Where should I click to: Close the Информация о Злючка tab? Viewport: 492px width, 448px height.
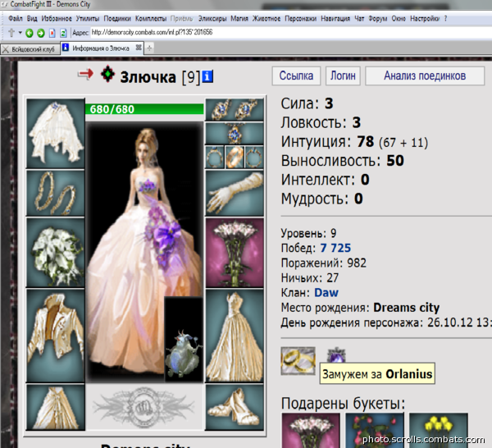tap(139, 48)
